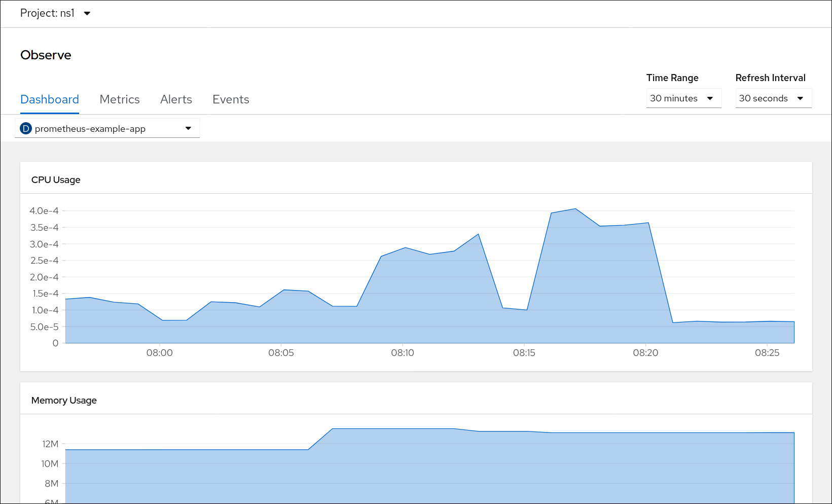Expand the Time Range 30 minutes dropdown
This screenshot has height=504, width=832.
point(682,98)
